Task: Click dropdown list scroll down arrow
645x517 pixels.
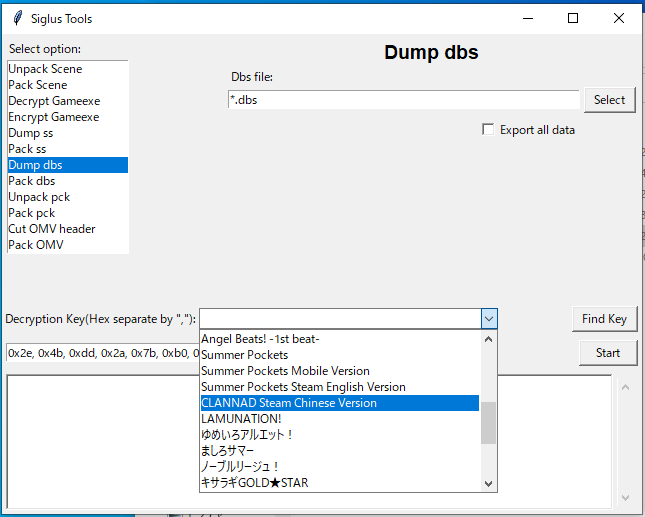Action: click(488, 484)
